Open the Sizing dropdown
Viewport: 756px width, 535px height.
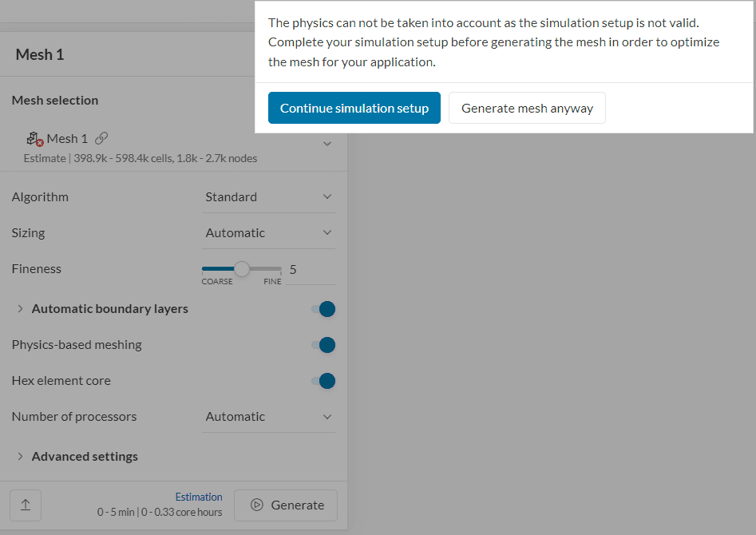coord(268,232)
